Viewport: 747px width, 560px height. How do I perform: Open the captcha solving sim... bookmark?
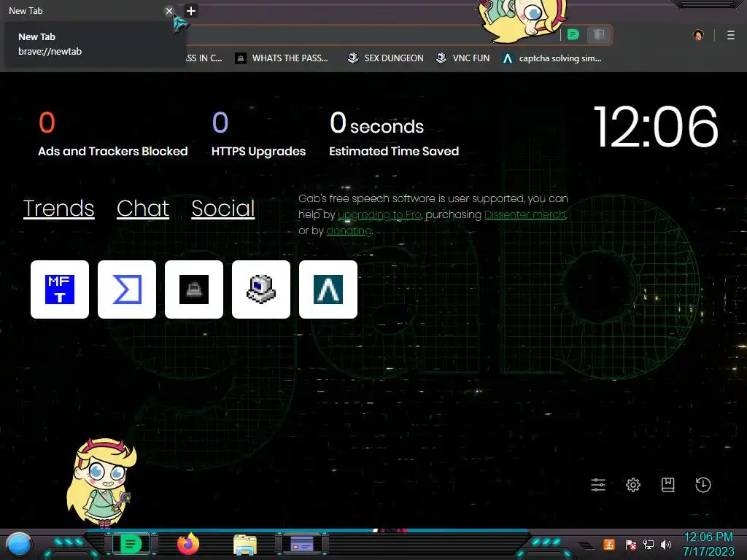click(552, 58)
